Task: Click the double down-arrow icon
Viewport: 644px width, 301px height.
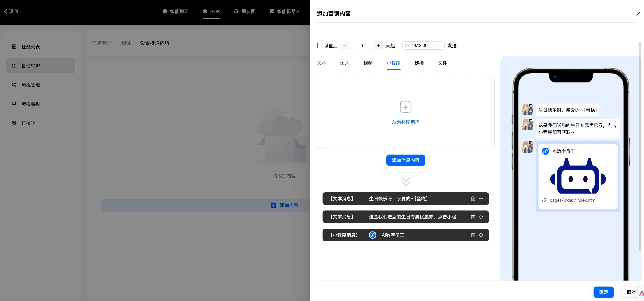Action: pyautogui.click(x=405, y=182)
